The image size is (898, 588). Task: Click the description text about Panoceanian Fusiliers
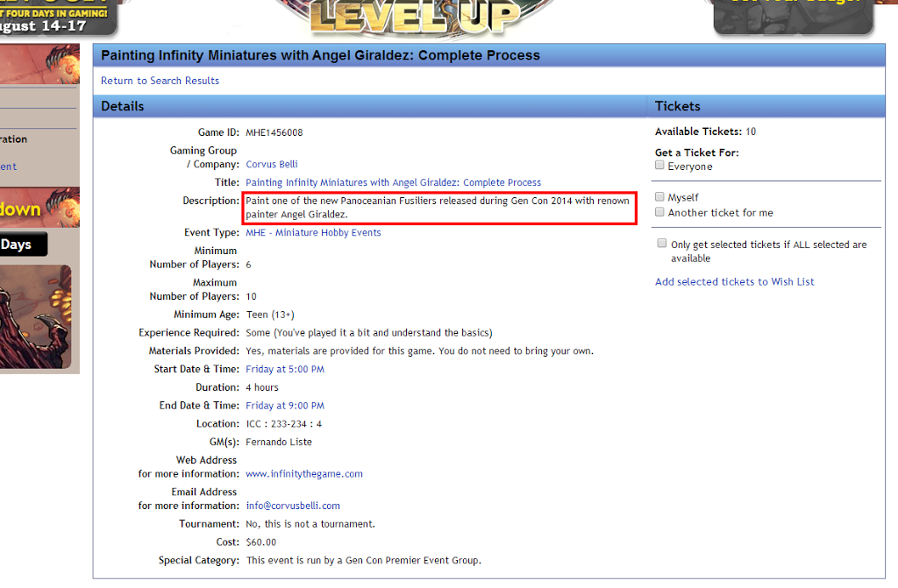tap(438, 208)
